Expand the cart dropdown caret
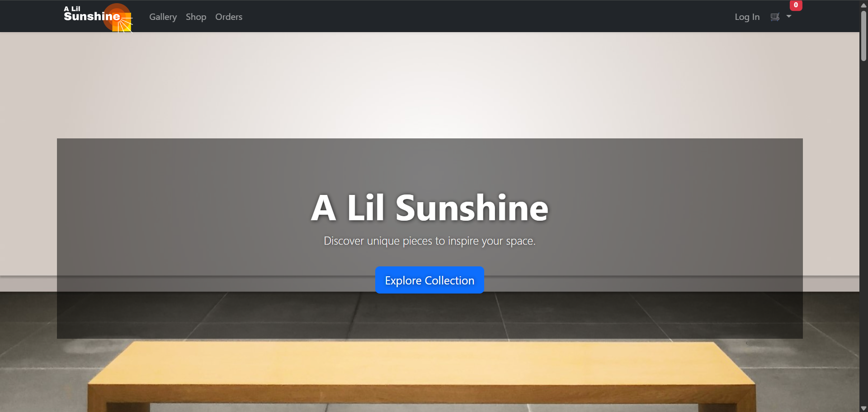 [789, 17]
